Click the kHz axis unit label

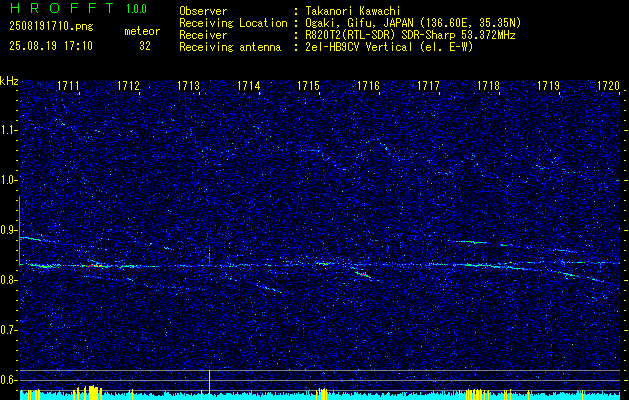9,81
